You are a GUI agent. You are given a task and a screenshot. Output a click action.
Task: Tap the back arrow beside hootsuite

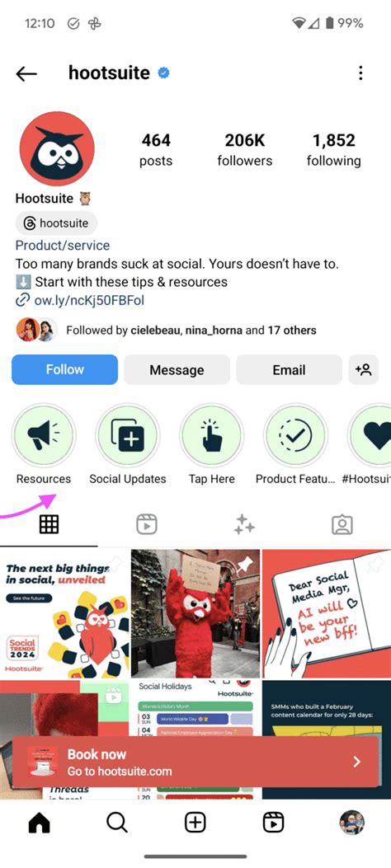point(26,73)
